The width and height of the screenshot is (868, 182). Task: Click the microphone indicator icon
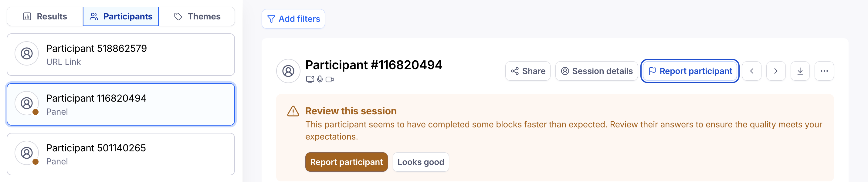[x=320, y=79]
